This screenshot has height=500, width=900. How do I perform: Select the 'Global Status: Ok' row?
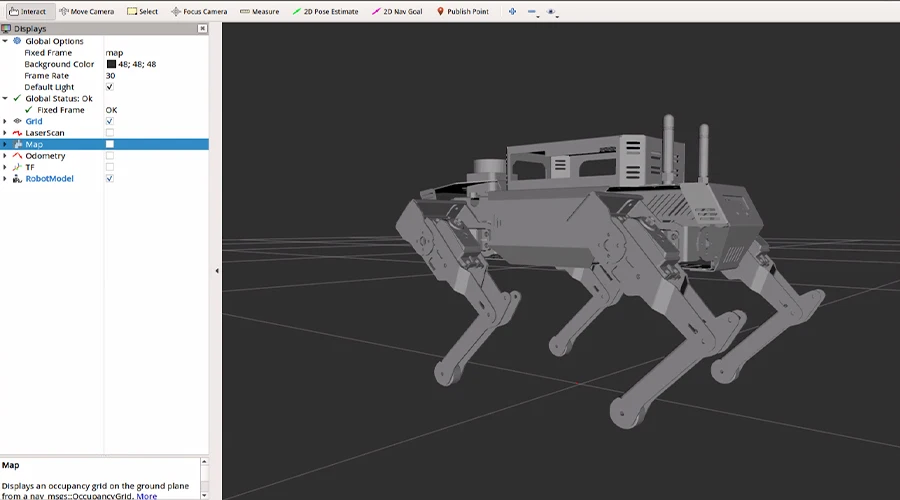click(x=59, y=98)
